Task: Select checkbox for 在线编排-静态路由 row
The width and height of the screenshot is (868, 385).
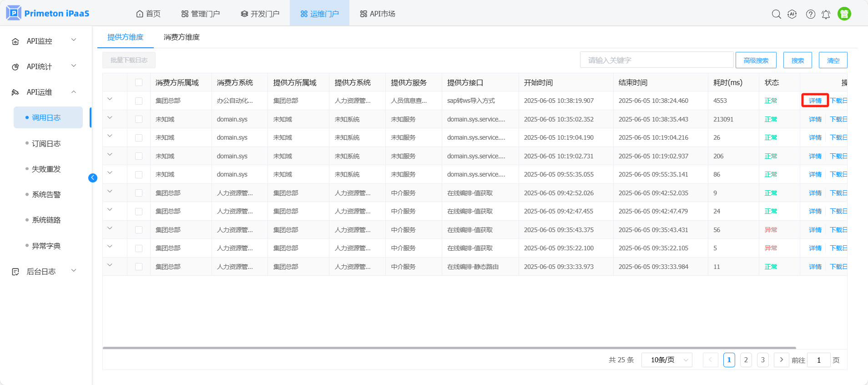Action: point(139,267)
